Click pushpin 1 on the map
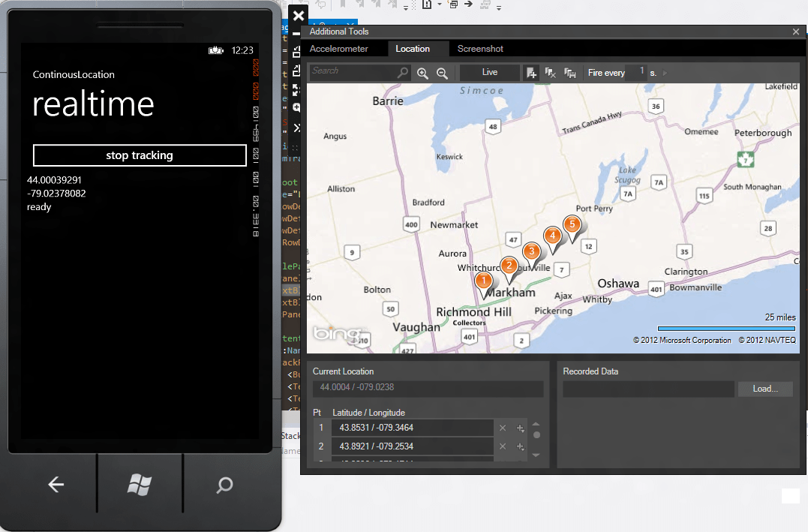Screen dimensions: 808x532 pyautogui.click(x=483, y=282)
